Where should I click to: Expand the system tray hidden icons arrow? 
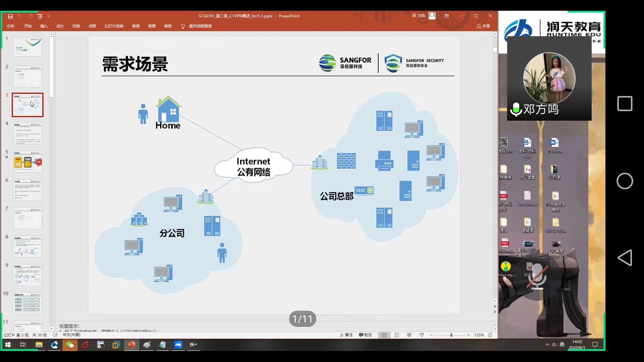point(547,345)
